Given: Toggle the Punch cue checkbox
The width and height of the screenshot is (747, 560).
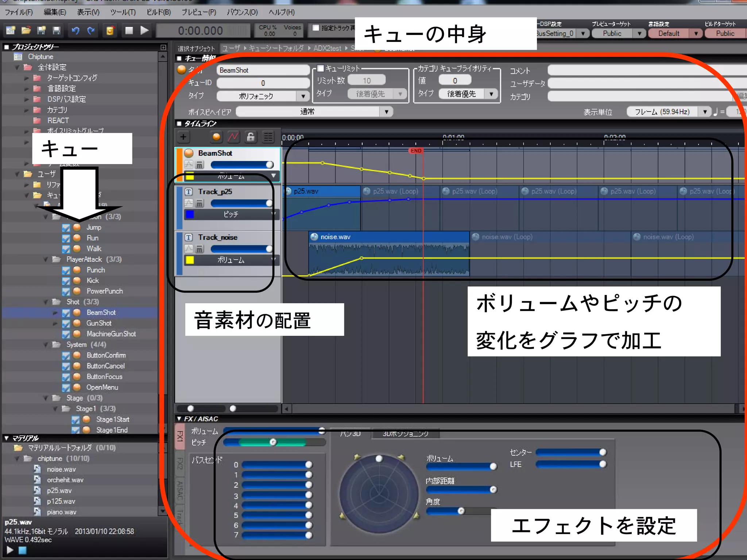Looking at the screenshot, I should tap(66, 270).
